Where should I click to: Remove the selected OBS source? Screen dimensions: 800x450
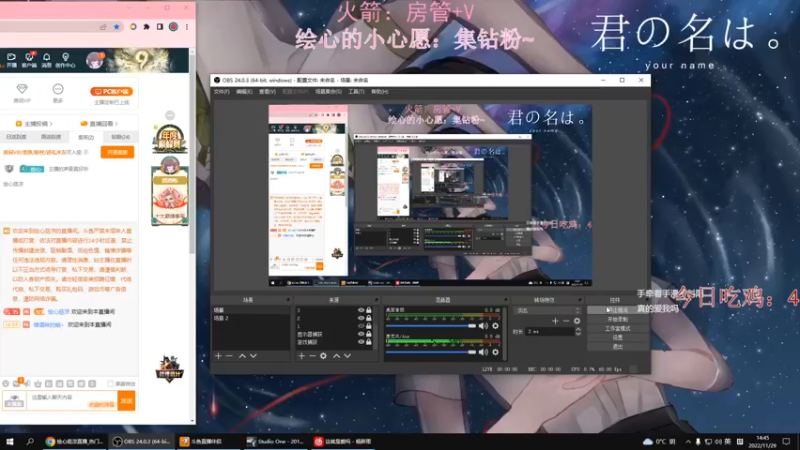point(312,356)
